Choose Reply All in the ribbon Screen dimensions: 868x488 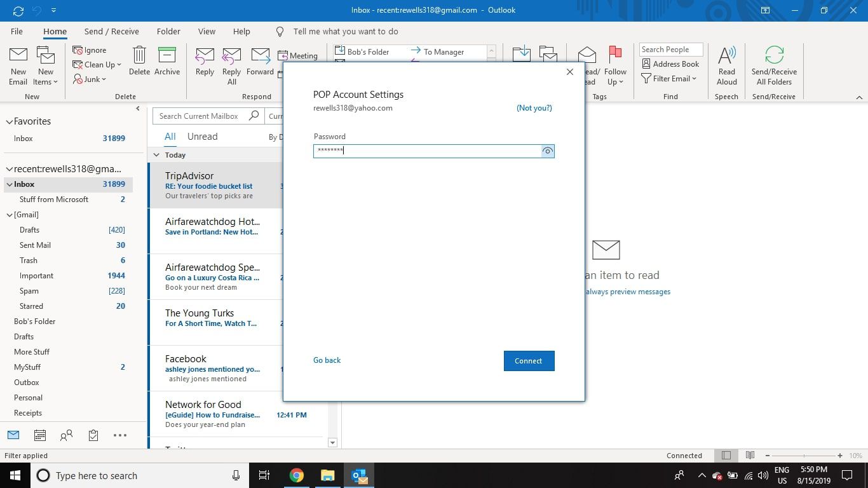pyautogui.click(x=232, y=66)
